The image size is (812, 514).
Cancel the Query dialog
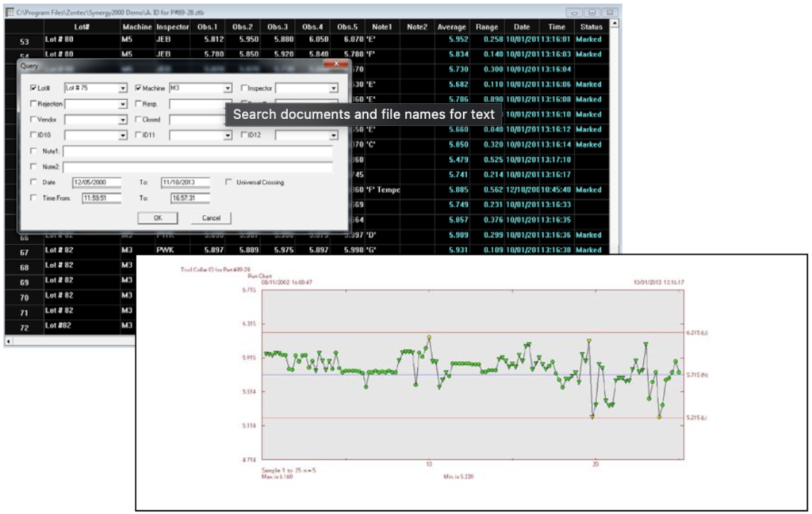(x=211, y=218)
